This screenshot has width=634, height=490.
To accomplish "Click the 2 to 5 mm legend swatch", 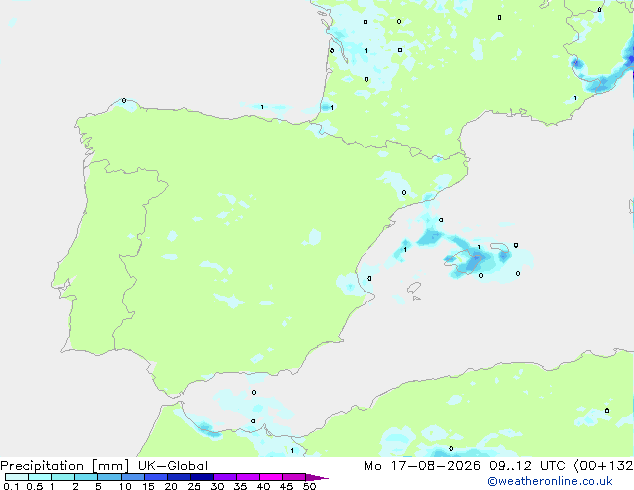I will [x=86, y=477].
